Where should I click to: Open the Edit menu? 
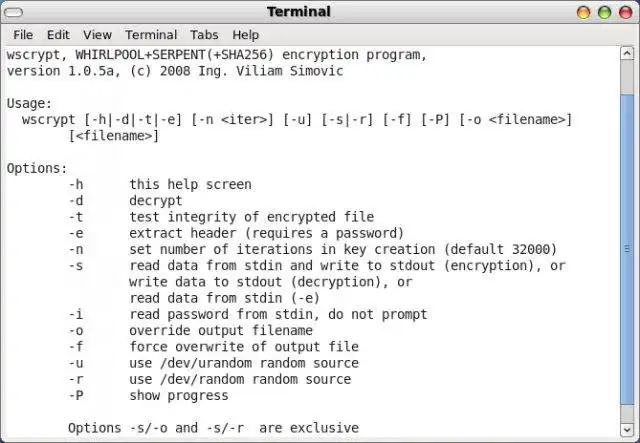point(58,35)
